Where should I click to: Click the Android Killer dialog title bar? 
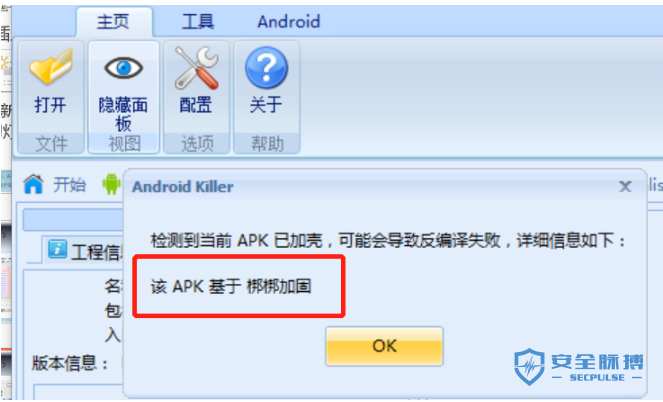click(x=372, y=186)
